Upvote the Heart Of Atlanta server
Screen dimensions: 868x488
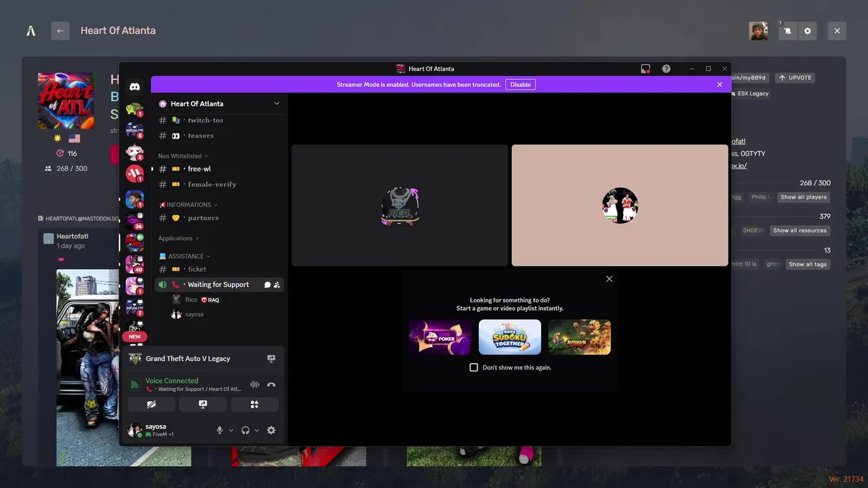[795, 78]
